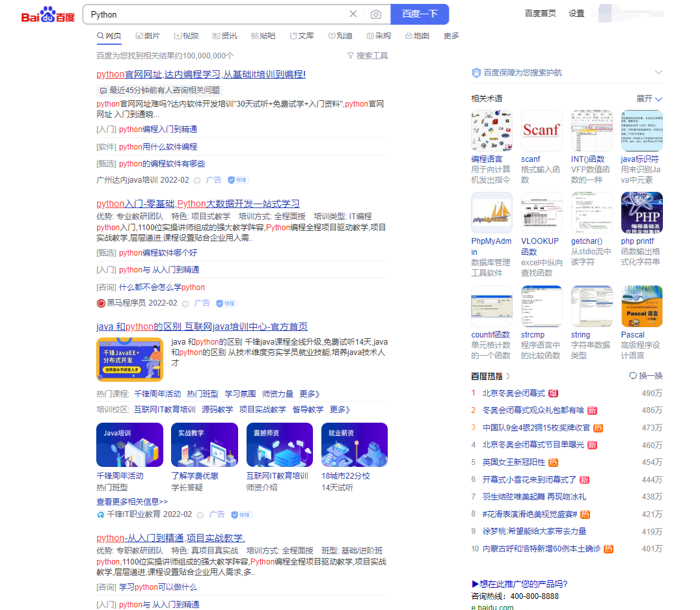Screen dimensions: 700x610
Task: Click 保障 badge next to 黑马程序员
Action: click(x=226, y=304)
